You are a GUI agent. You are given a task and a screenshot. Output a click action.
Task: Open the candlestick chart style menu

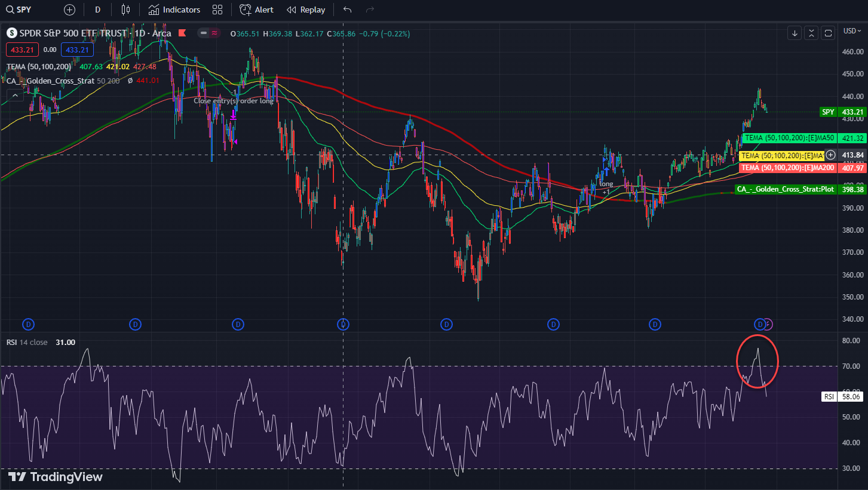point(125,10)
